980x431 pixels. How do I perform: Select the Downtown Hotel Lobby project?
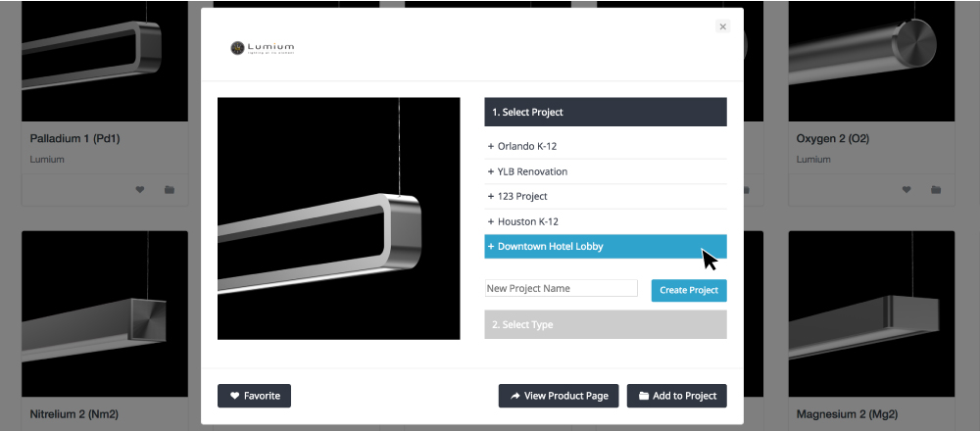tap(605, 246)
